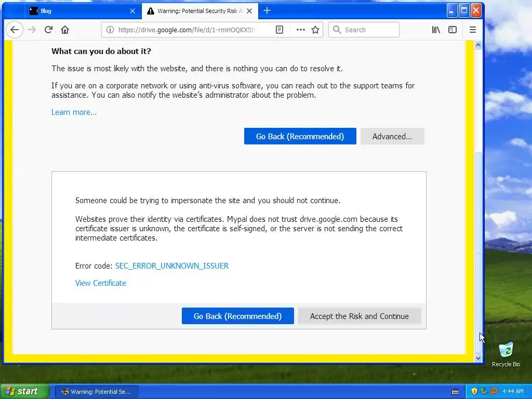Open page actions three-dot menu

pyautogui.click(x=301, y=30)
